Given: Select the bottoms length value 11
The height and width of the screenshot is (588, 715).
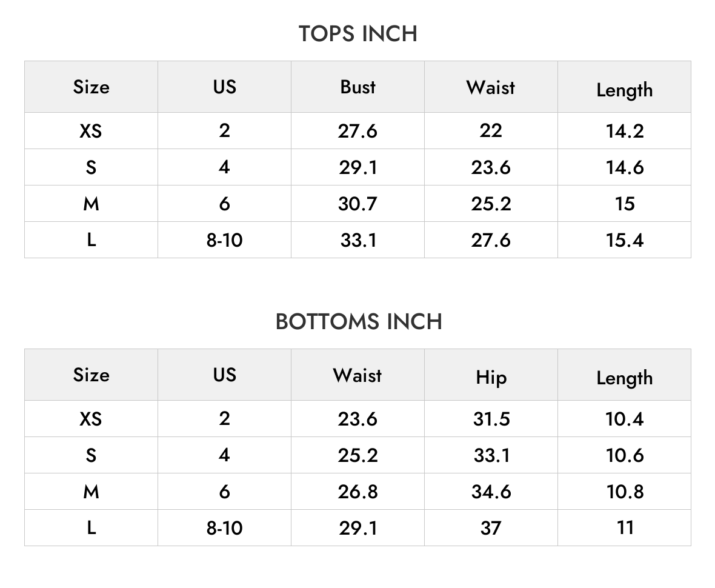Looking at the screenshot, I should tap(625, 528).
